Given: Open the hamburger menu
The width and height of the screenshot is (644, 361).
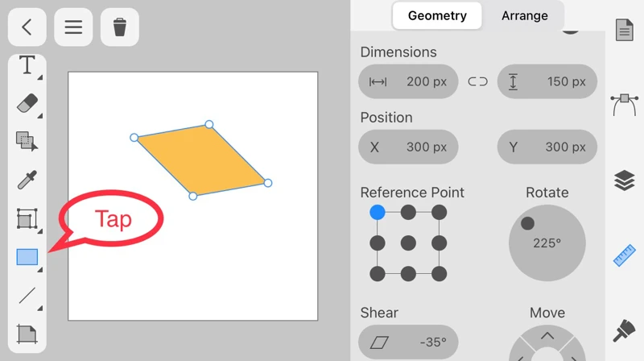Looking at the screenshot, I should click(x=73, y=27).
